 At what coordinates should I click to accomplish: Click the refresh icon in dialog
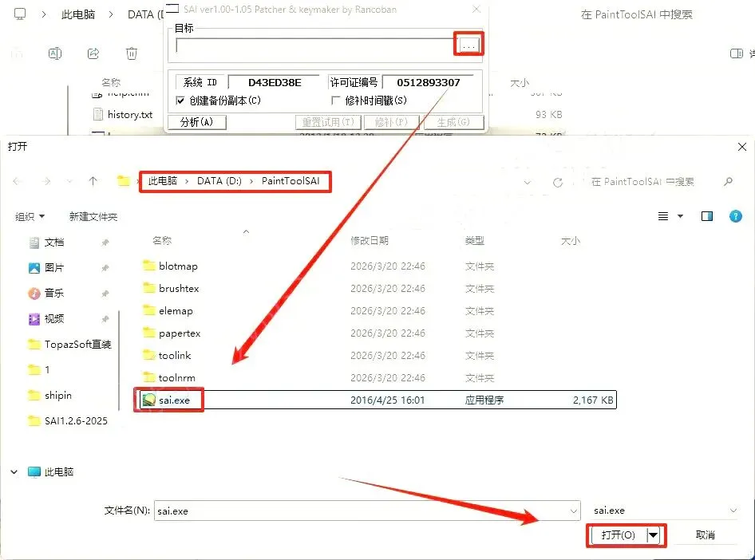558,183
